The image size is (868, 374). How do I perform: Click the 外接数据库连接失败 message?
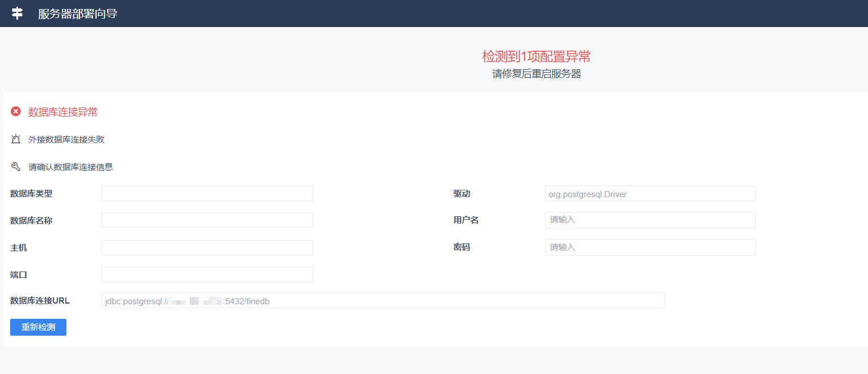(66, 140)
